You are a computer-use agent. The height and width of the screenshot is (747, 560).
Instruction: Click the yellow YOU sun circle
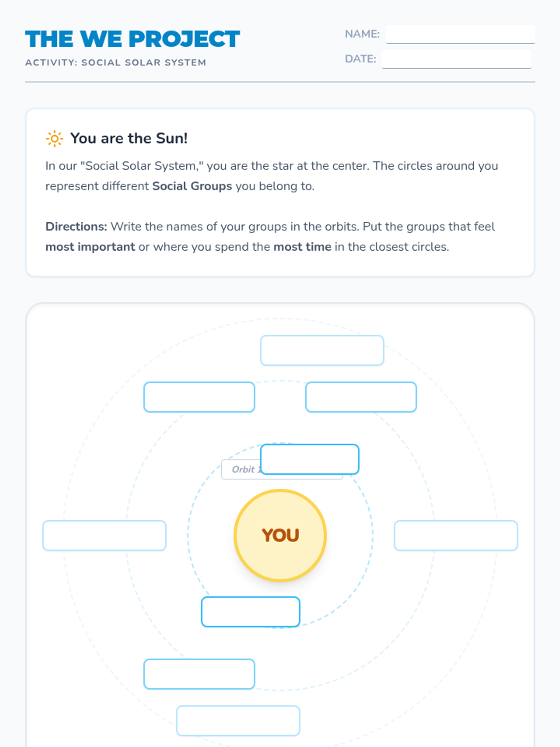point(280,535)
